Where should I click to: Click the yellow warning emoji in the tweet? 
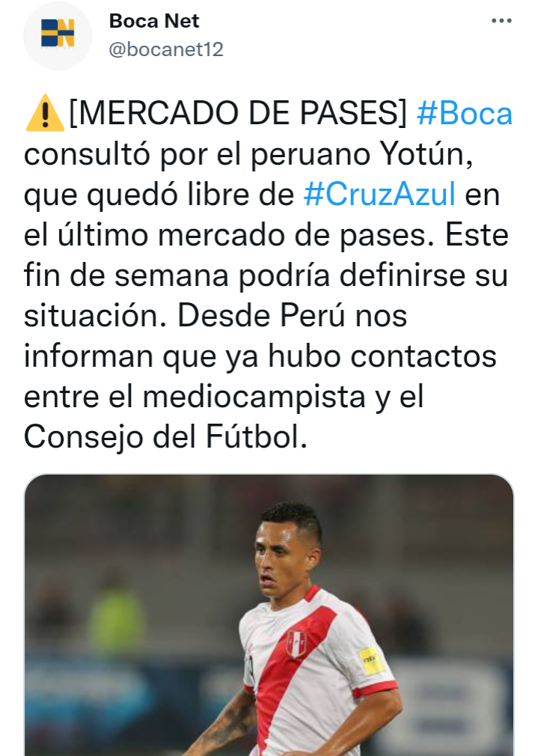44,113
